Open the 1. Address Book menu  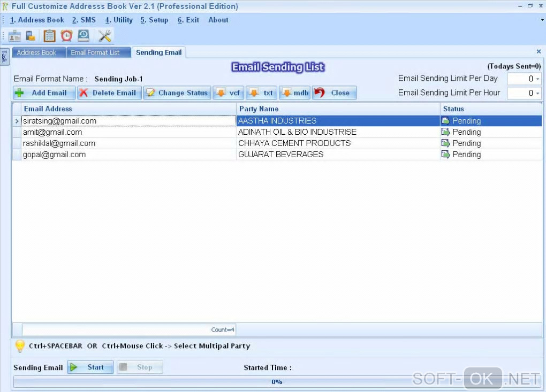[37, 20]
